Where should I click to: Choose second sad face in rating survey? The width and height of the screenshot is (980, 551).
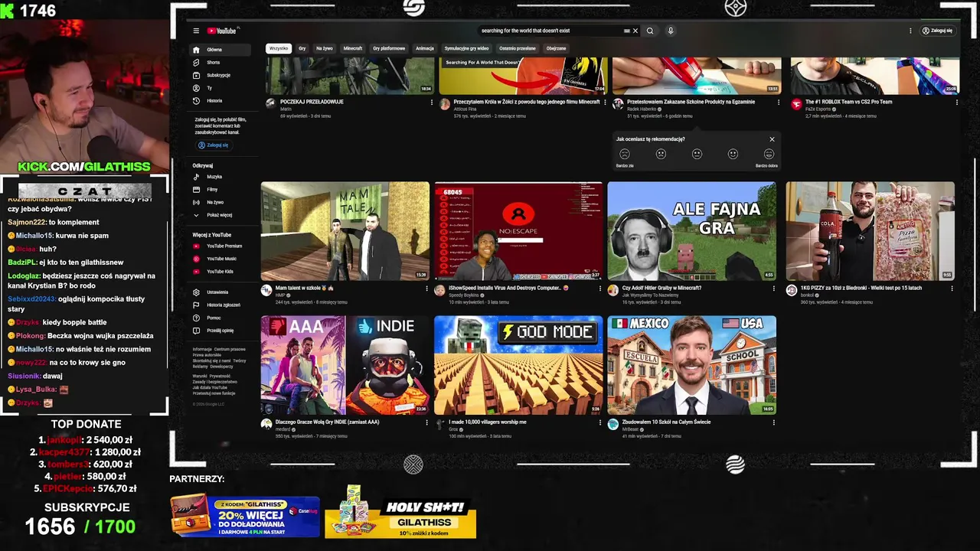click(661, 154)
